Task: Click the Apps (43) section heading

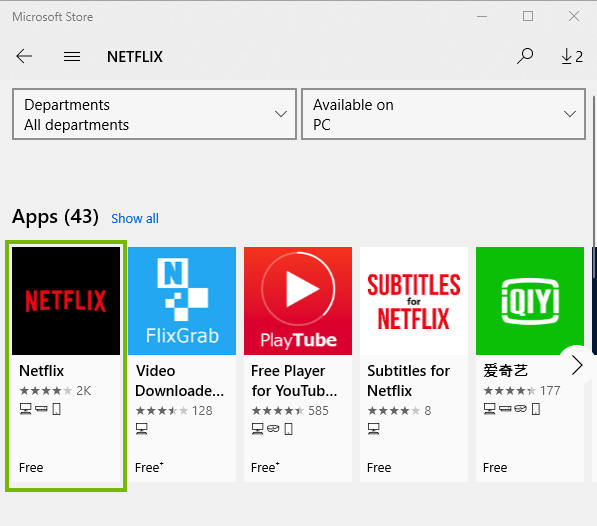Action: [55, 217]
